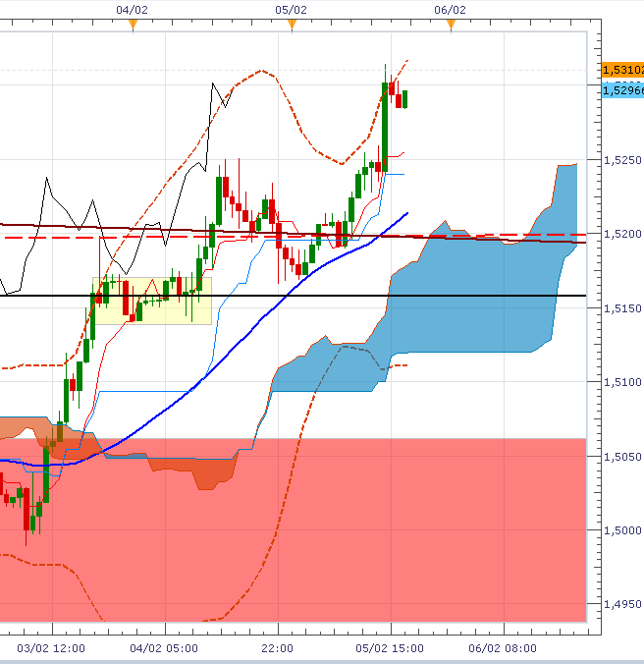
Task: Click the orange date marker below 05/02
Action: click(292, 25)
